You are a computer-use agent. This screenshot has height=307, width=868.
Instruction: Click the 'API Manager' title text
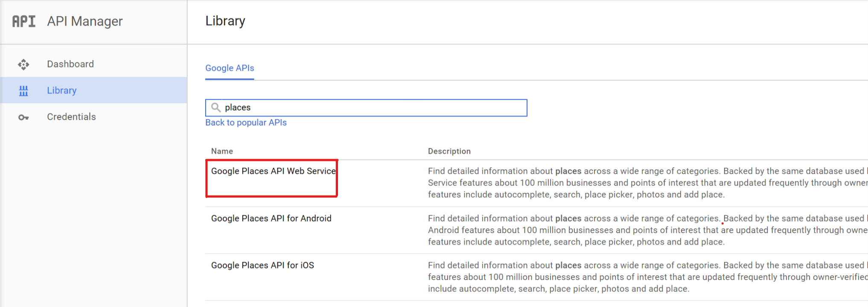[x=85, y=21]
